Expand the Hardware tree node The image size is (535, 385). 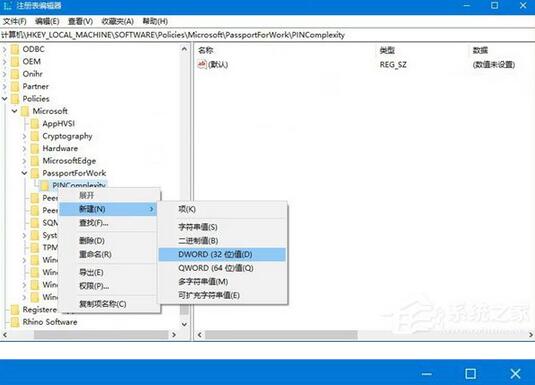click(x=24, y=148)
